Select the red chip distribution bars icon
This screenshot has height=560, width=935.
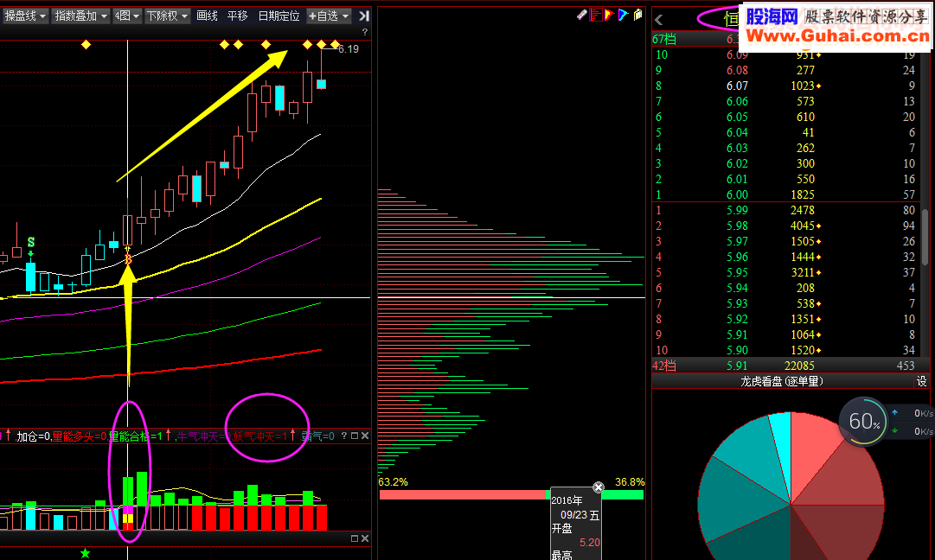point(596,15)
